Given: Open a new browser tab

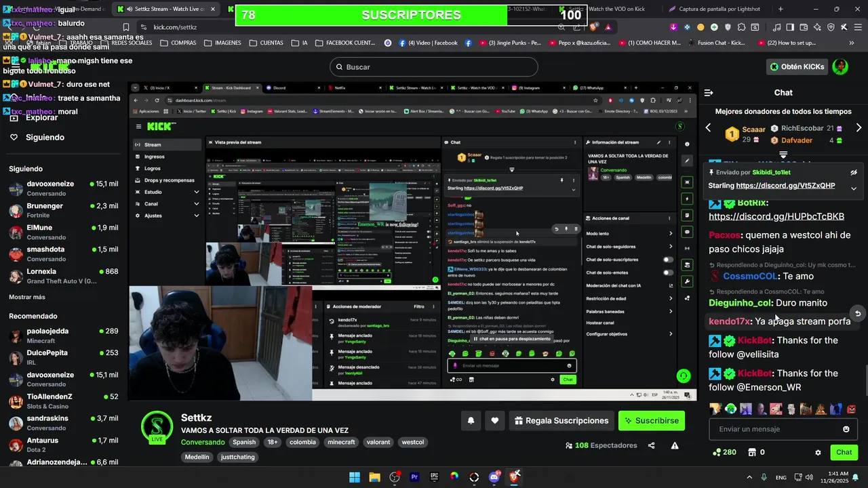Looking at the screenshot, I should (x=781, y=9).
